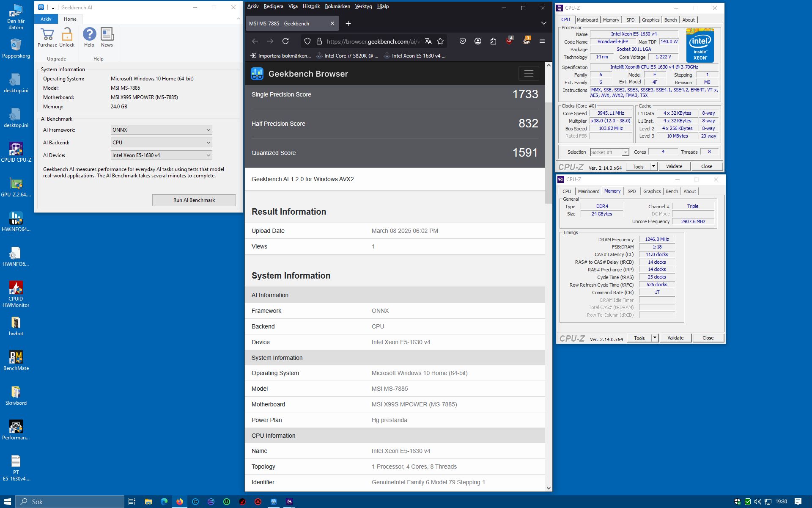Open Socket #1 selection dropdown in CPU-Z
The height and width of the screenshot is (508, 812).
point(609,152)
